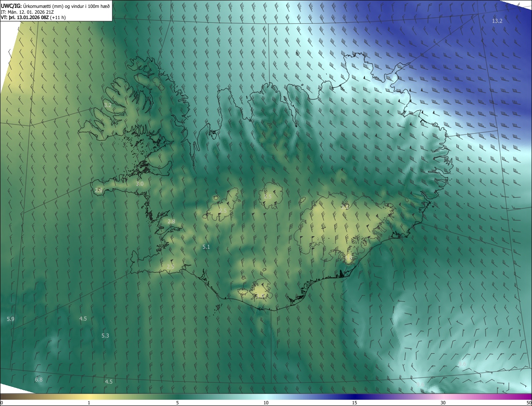532x406 pixels.
Task: Click the 2.6 value on the western peninsula tip
Action: pyautogui.click(x=99, y=190)
